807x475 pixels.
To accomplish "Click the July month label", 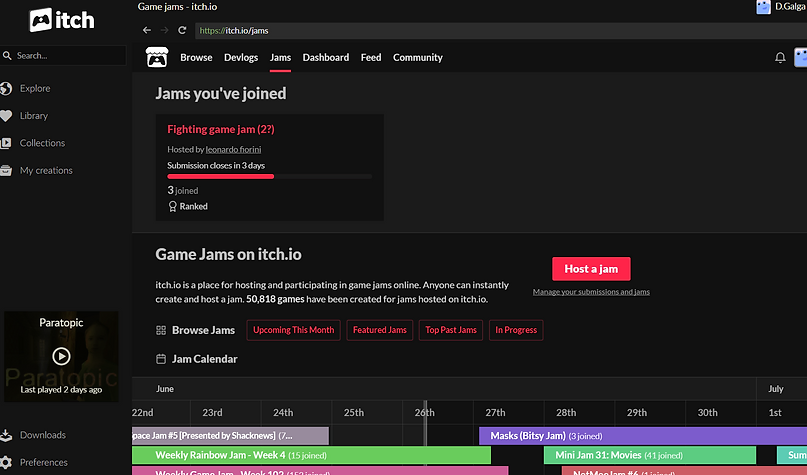I will click(x=776, y=389).
